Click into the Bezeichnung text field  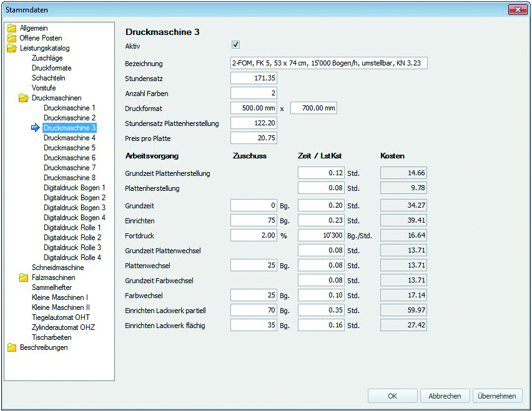pos(328,63)
